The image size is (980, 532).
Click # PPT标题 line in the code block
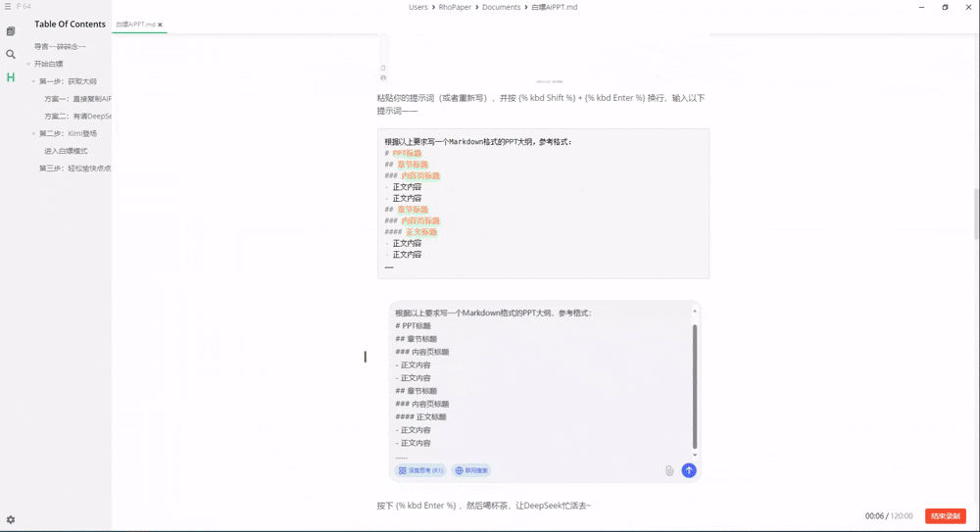[403, 153]
